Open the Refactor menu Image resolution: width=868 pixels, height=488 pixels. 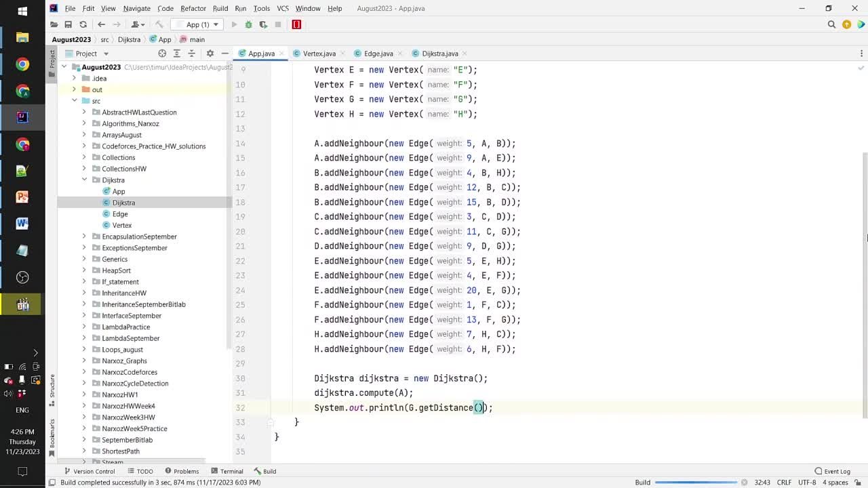193,8
